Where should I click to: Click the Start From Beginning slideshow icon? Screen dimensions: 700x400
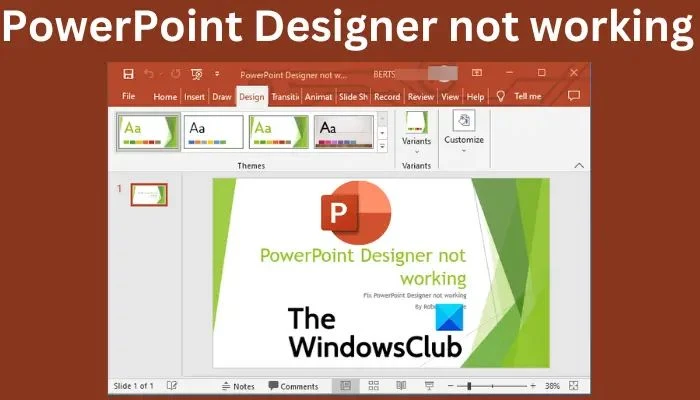(x=193, y=74)
